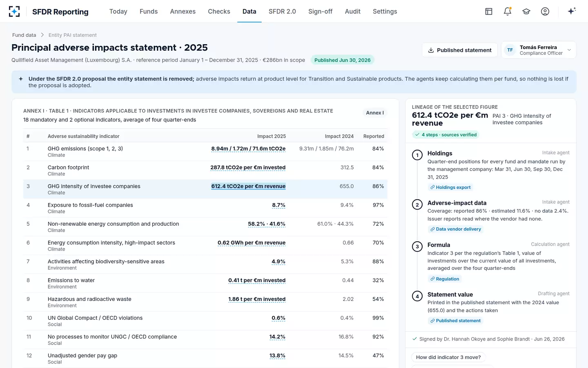Click the 58.2% · 41.6% non-renewable energy value
Viewport: 588px width, 368px height.
pyautogui.click(x=267, y=224)
